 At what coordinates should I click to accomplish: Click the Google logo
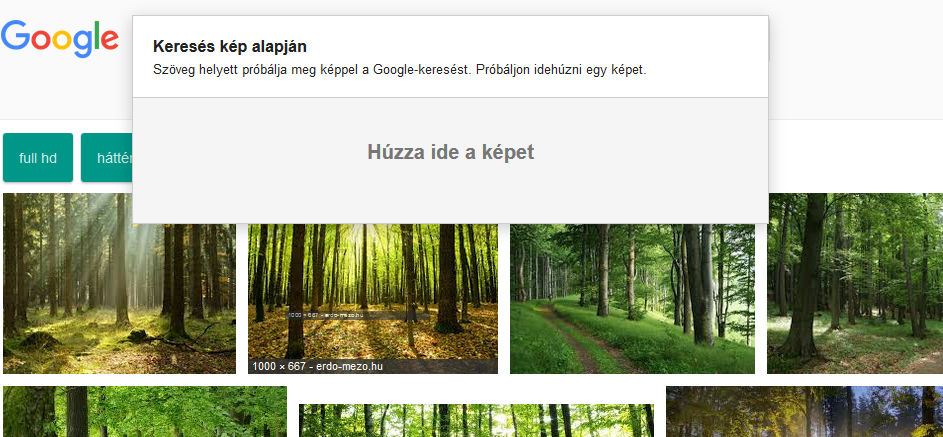(60, 38)
